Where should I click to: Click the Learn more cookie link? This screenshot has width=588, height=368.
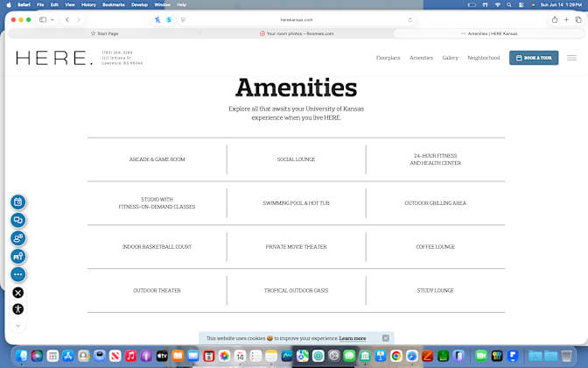pos(352,338)
